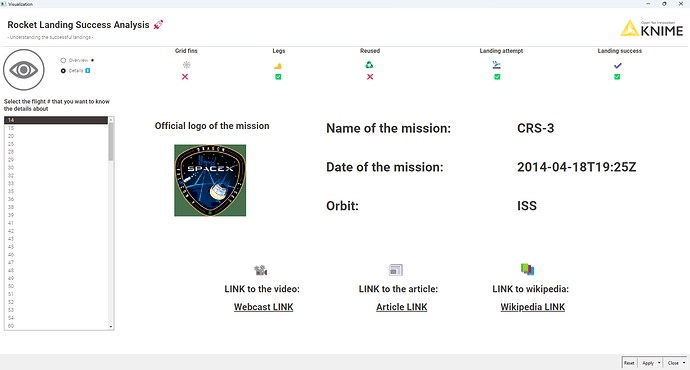This screenshot has width=690, height=370.
Task: Select flight number 20 in list
Action: tap(56, 136)
